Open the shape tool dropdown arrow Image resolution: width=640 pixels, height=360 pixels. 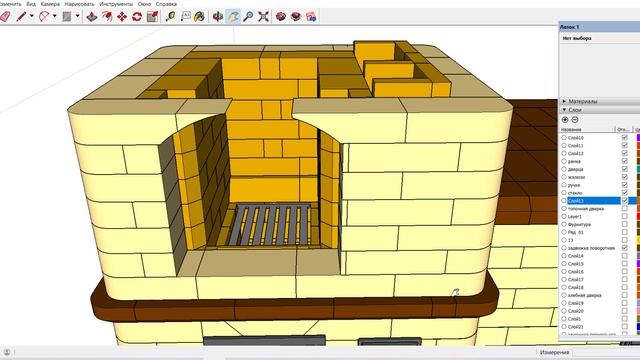77,16
